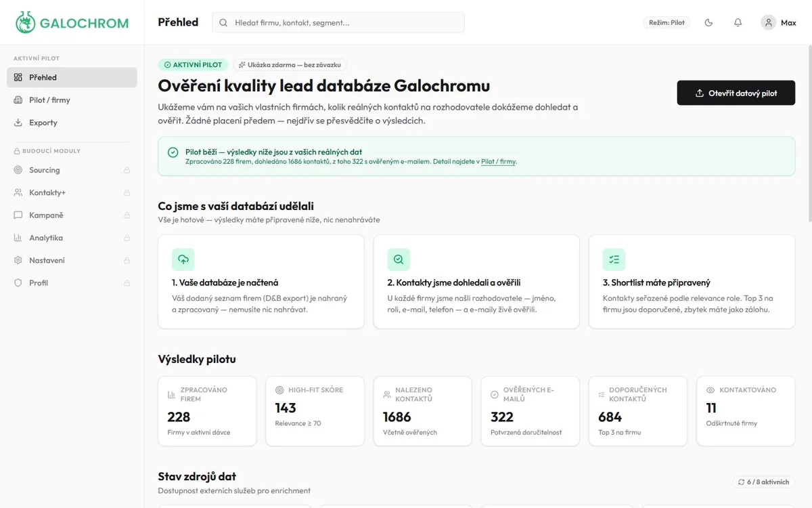Select the locked Kampaně module
The width and height of the screenshot is (812, 508).
pyautogui.click(x=72, y=215)
